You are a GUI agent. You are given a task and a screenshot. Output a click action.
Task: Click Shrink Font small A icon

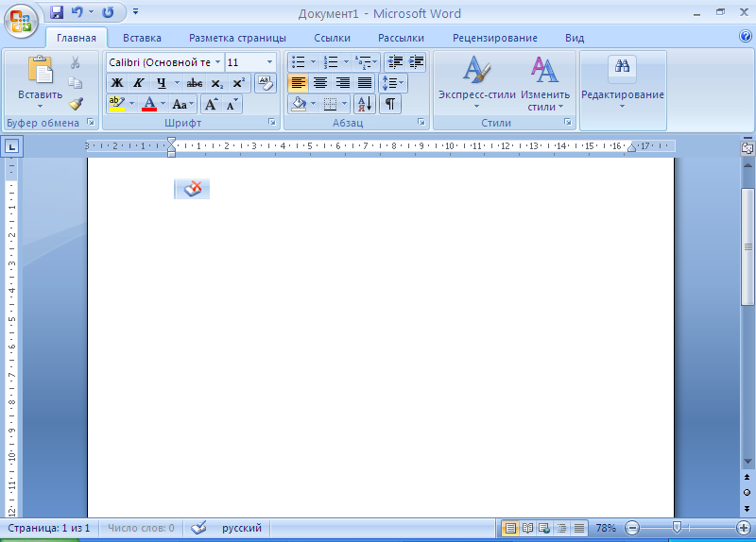(232, 104)
